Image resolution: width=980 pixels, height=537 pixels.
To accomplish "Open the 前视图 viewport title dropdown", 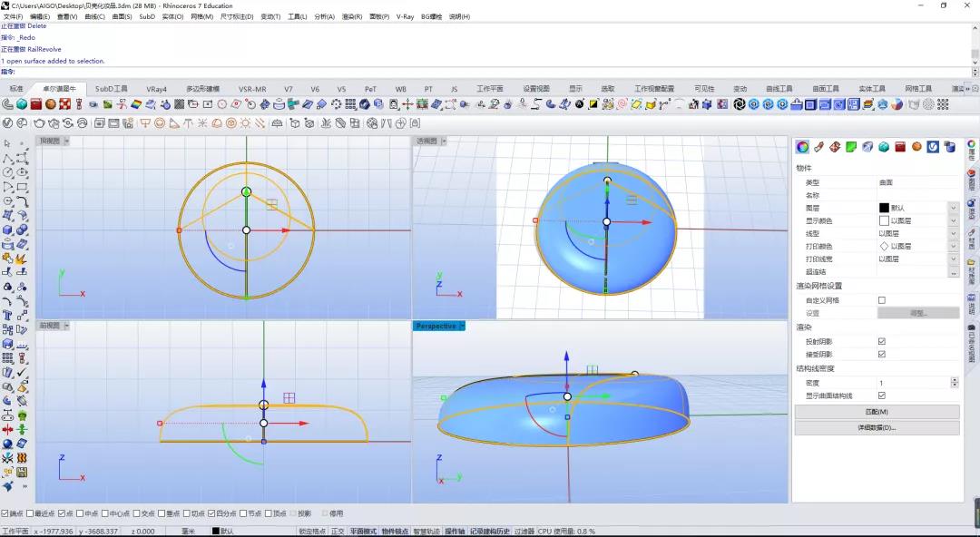I will (67, 326).
